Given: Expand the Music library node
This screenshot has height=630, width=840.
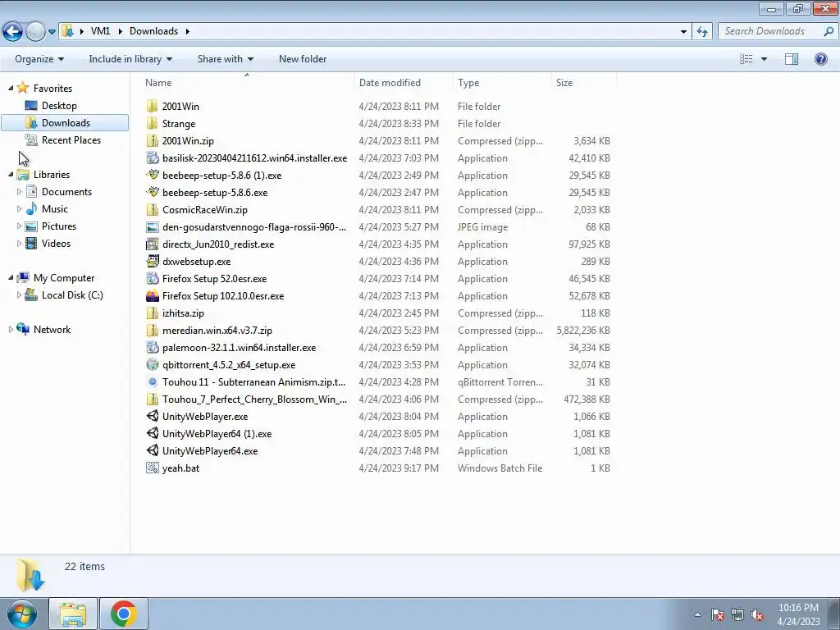Looking at the screenshot, I should tap(19, 209).
